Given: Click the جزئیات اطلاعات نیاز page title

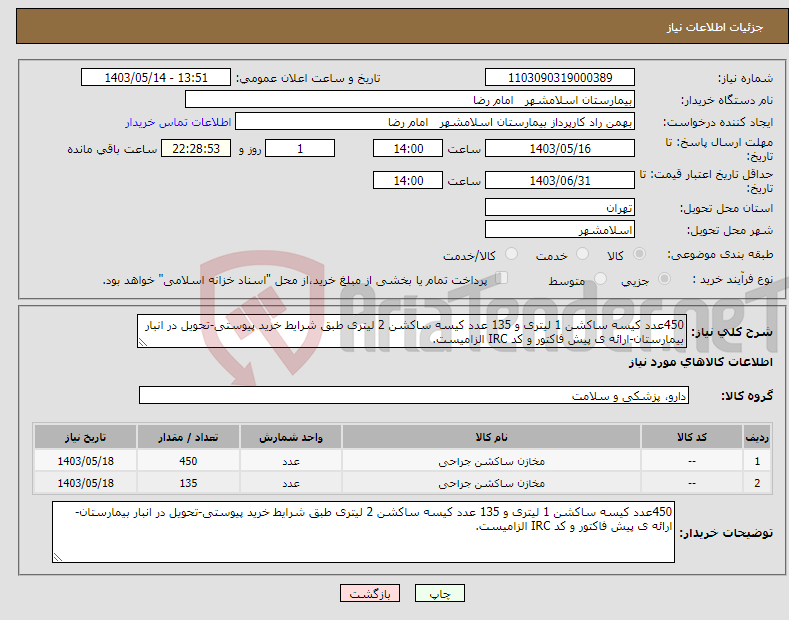Looking at the screenshot, I should [715, 27].
